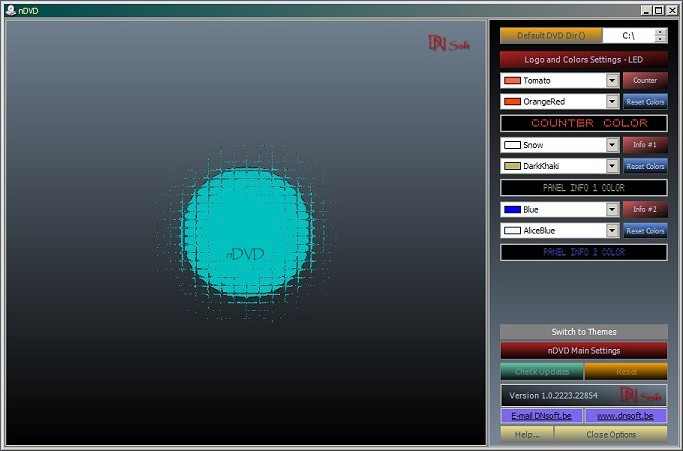Click Switch to Themes
The width and height of the screenshot is (683, 451).
(x=584, y=332)
